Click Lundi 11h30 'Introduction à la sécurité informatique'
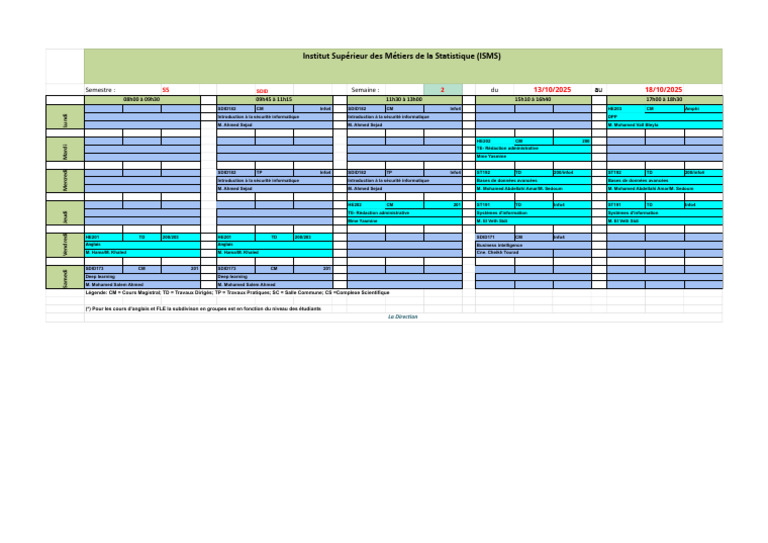 click(x=405, y=117)
